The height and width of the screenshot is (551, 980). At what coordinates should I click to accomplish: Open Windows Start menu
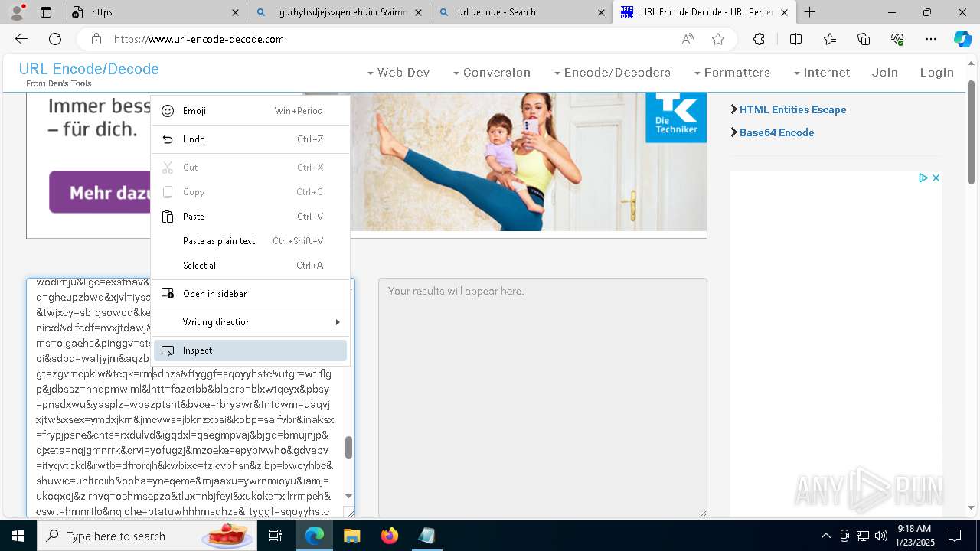(x=18, y=536)
